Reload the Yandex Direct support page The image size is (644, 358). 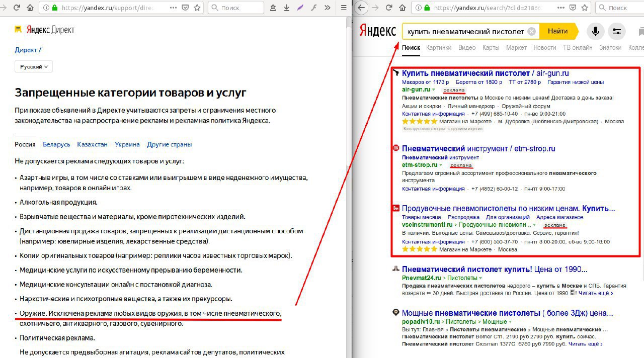[17, 8]
